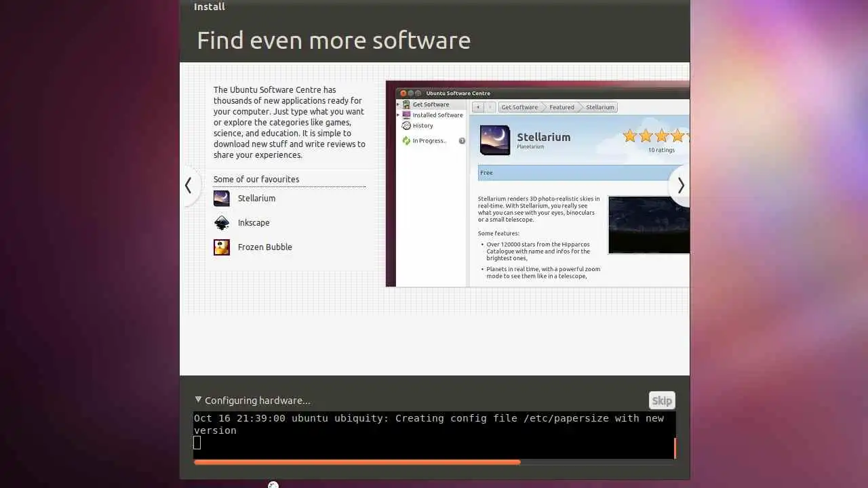This screenshot has height=488, width=868.
Task: Click the Get Software sidebar icon
Action: point(406,104)
